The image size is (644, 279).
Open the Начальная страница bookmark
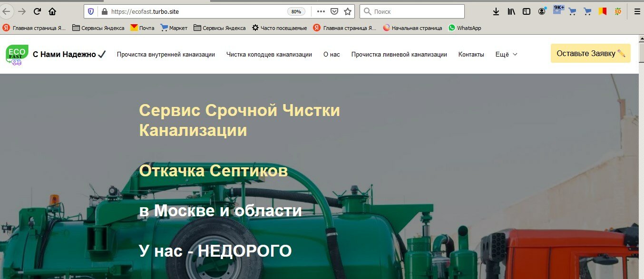pyautogui.click(x=412, y=28)
